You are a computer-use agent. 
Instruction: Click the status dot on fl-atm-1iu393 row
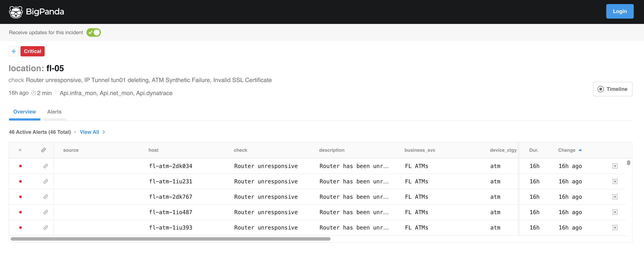tap(20, 228)
